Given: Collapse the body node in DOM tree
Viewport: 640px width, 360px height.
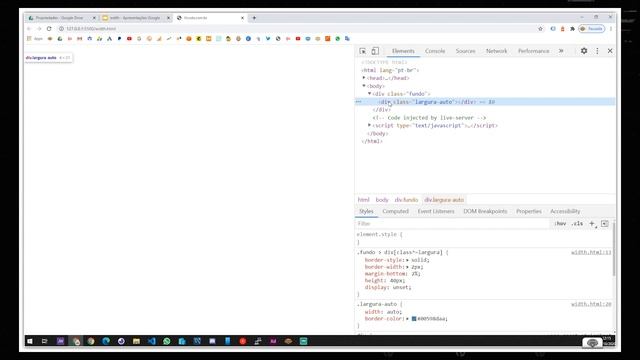Looking at the screenshot, I should (364, 86).
